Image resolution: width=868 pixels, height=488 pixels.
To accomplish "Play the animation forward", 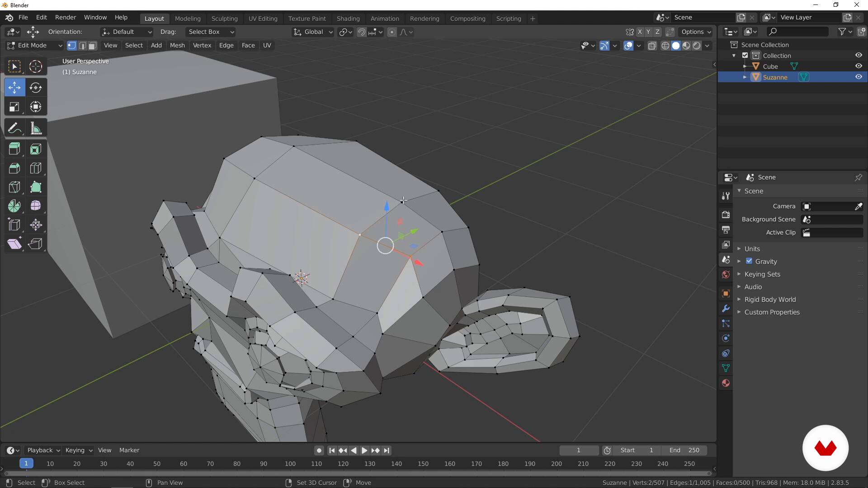I will [364, 450].
